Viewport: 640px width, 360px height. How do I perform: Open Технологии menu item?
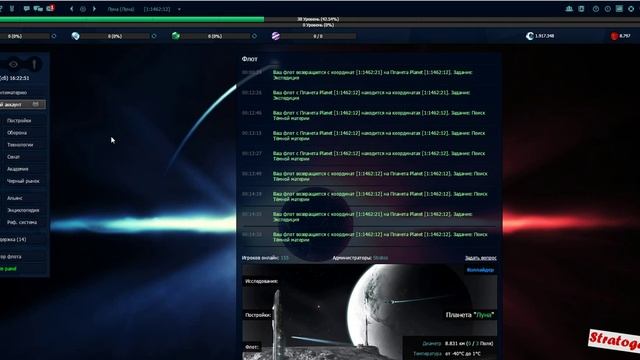[x=20, y=145]
